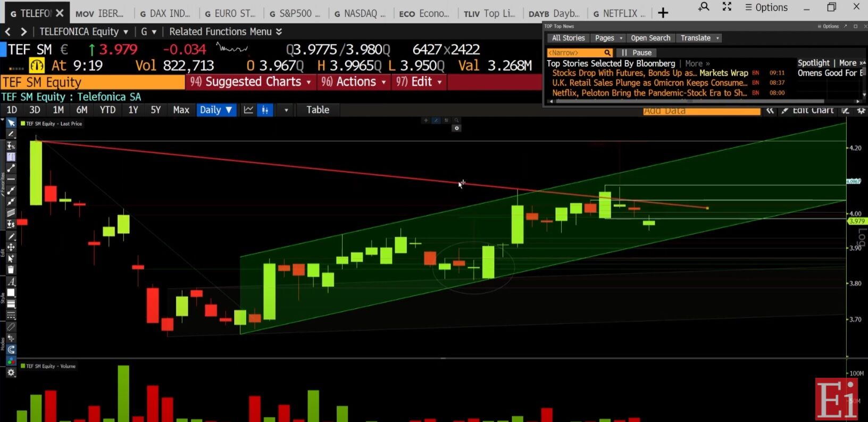
Task: Select the 1D time range
Action: (x=12, y=110)
